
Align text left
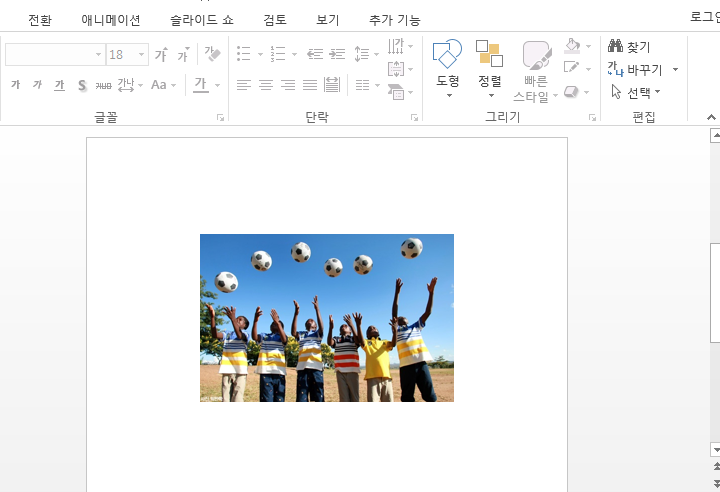pyautogui.click(x=243, y=85)
